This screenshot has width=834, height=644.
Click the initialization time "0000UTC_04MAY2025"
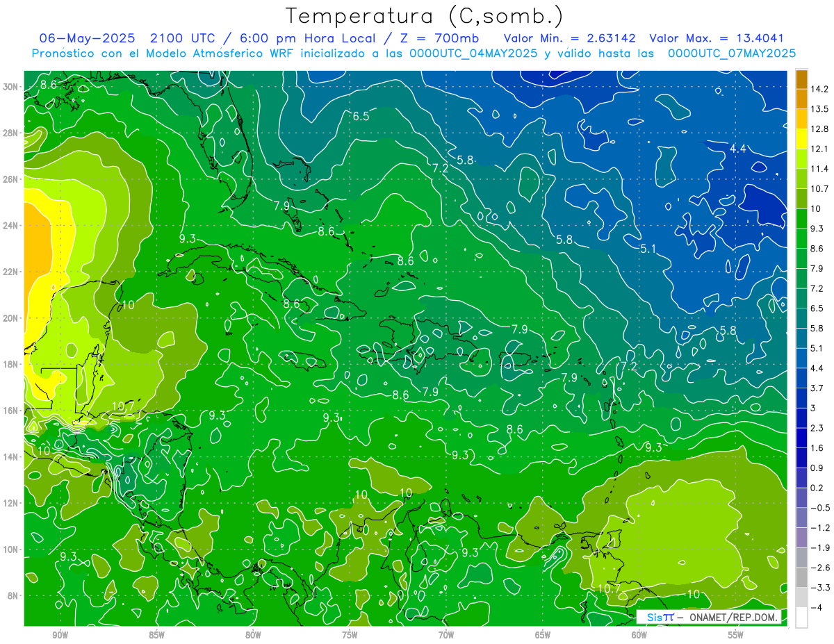point(473,53)
